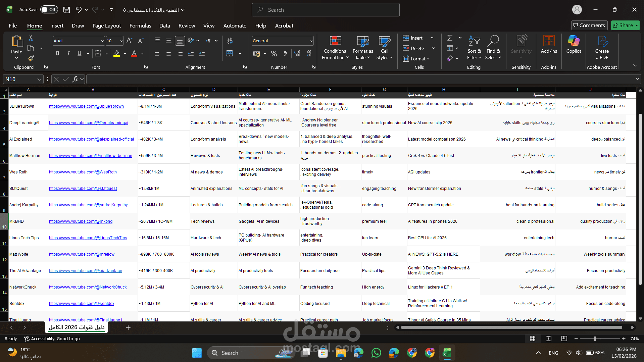This screenshot has height=362, width=644.
Task: Click the horizontal scrollbar at bottom
Action: (511, 327)
